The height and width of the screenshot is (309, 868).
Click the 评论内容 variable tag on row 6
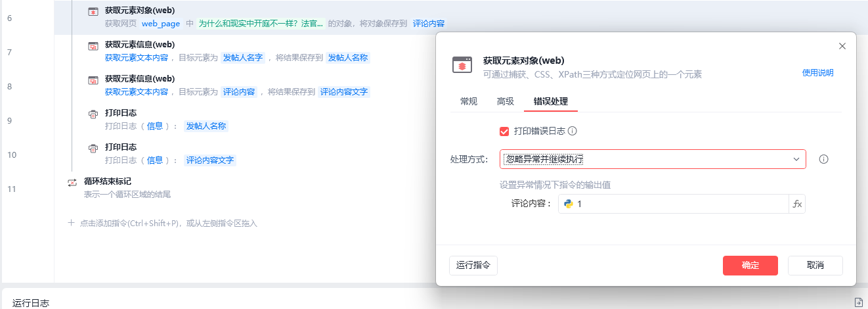429,24
